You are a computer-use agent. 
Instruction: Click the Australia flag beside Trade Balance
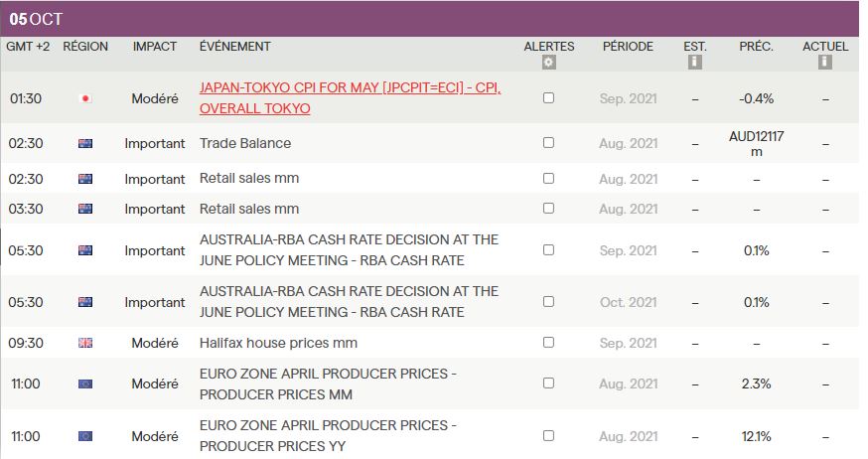[x=85, y=144]
